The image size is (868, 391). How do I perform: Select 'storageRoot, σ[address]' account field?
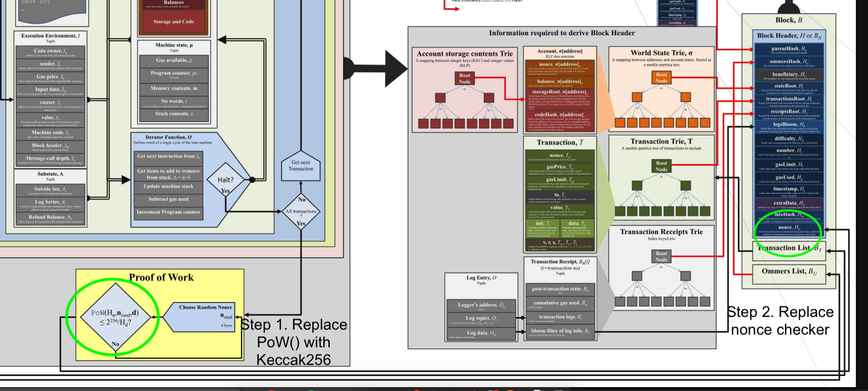(x=560, y=100)
